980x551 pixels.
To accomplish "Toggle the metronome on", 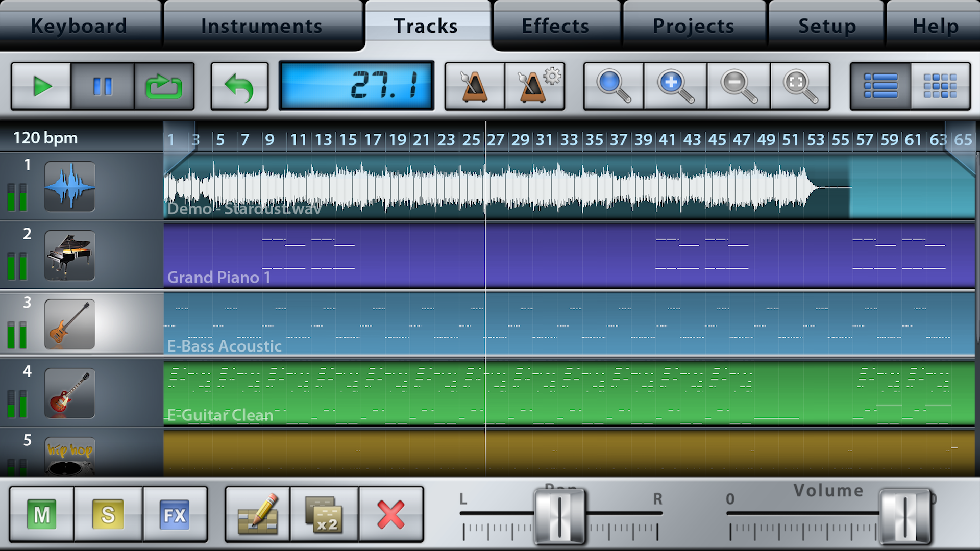I will (474, 86).
